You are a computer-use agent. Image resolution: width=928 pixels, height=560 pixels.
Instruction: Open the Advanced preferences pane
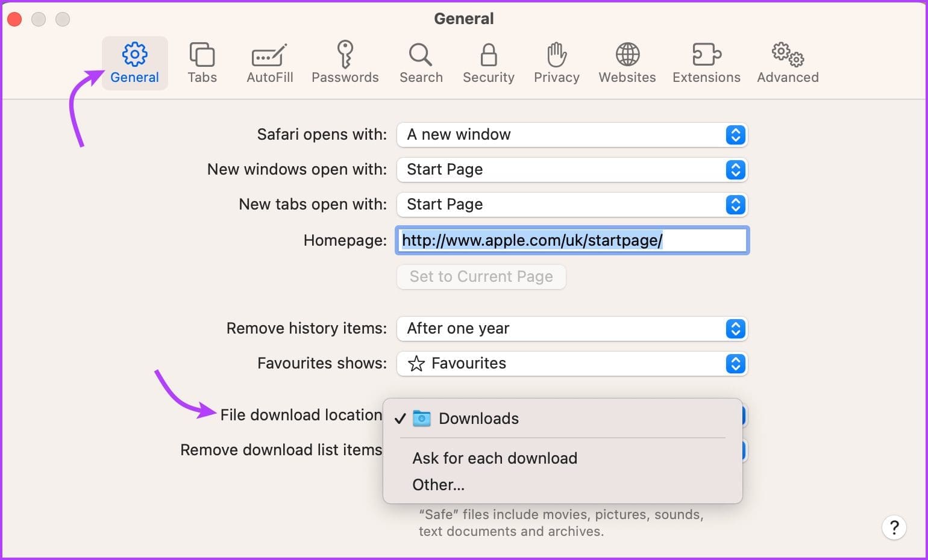coord(788,63)
